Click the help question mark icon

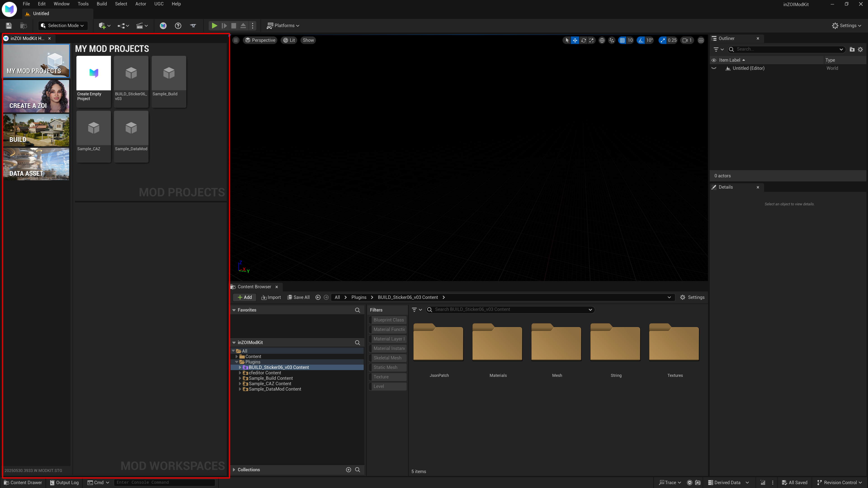(178, 26)
